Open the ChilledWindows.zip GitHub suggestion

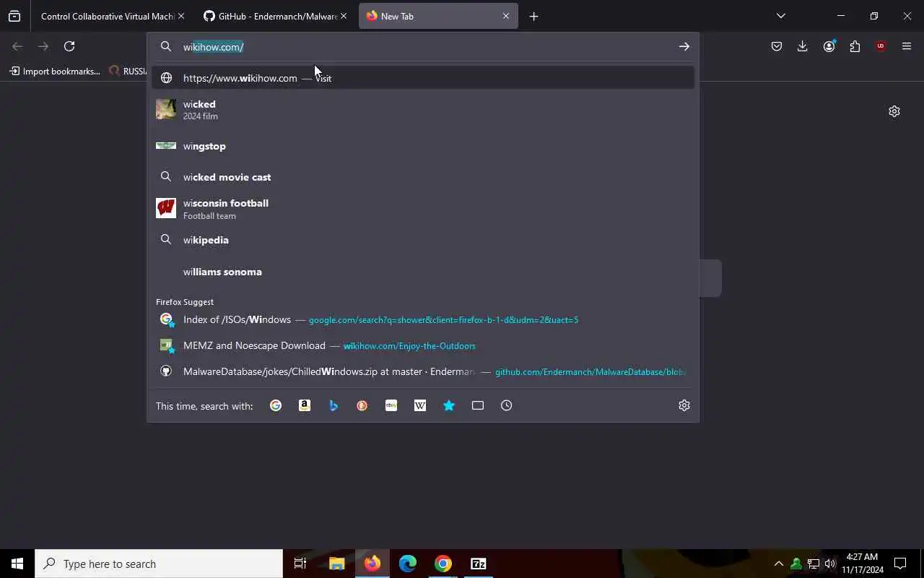pos(423,371)
